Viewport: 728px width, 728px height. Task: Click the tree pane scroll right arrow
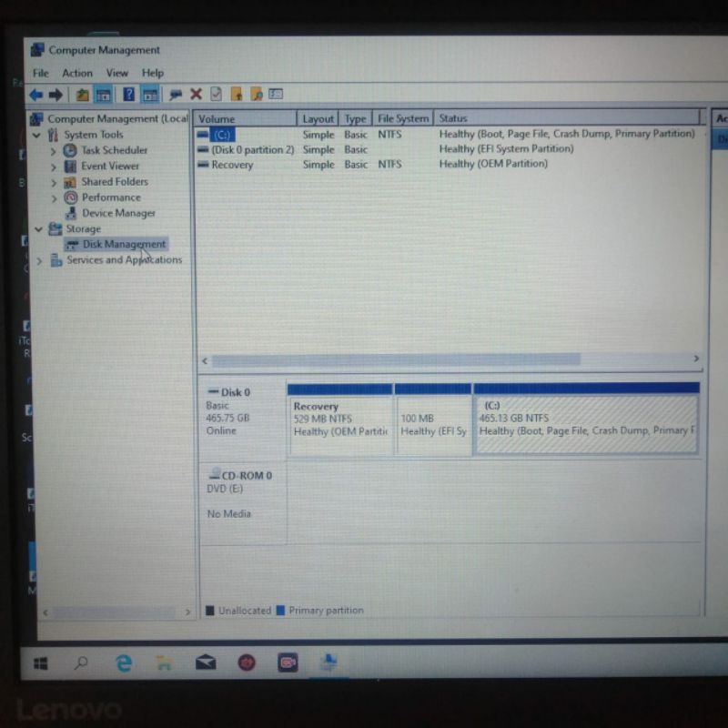[187, 612]
